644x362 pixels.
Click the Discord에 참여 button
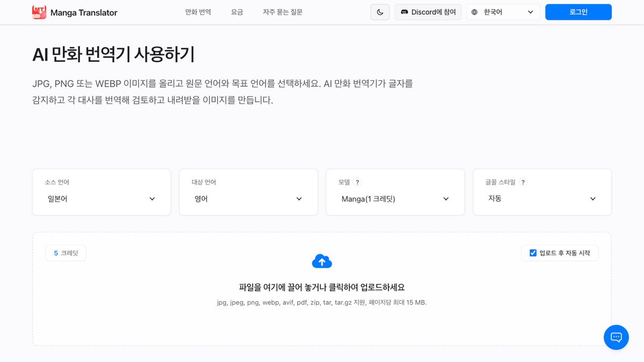[x=428, y=12]
